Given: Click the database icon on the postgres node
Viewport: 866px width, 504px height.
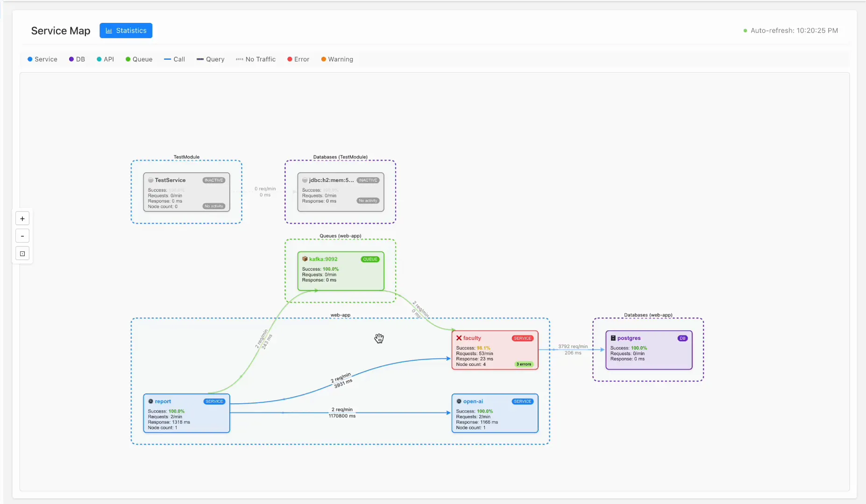Looking at the screenshot, I should (x=613, y=337).
